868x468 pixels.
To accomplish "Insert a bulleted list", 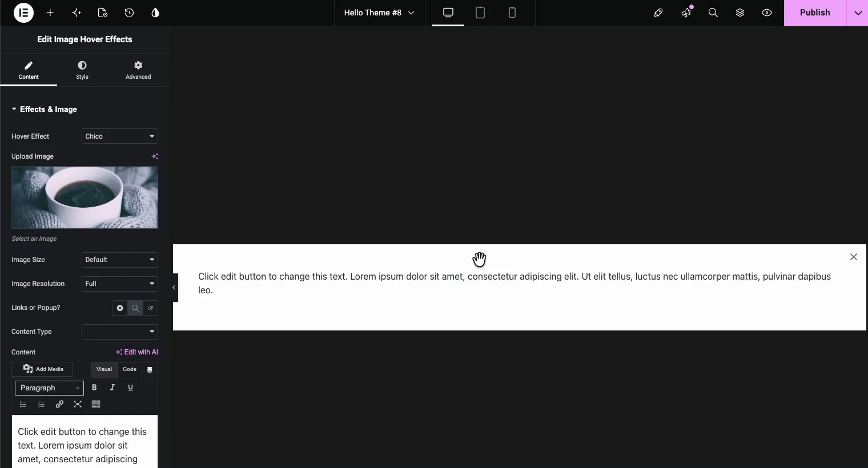I will click(x=23, y=404).
